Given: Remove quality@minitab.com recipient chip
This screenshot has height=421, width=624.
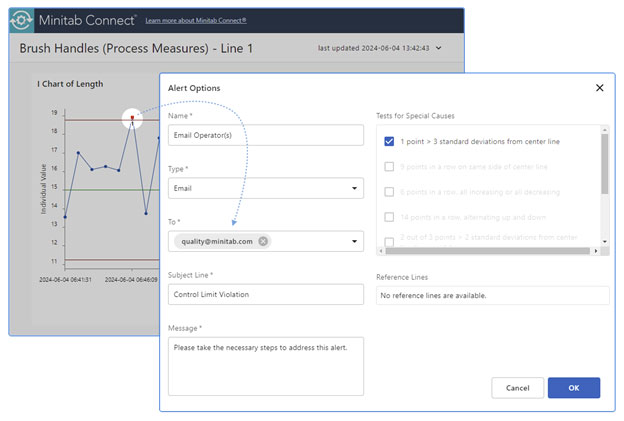Looking at the screenshot, I should 263,241.
